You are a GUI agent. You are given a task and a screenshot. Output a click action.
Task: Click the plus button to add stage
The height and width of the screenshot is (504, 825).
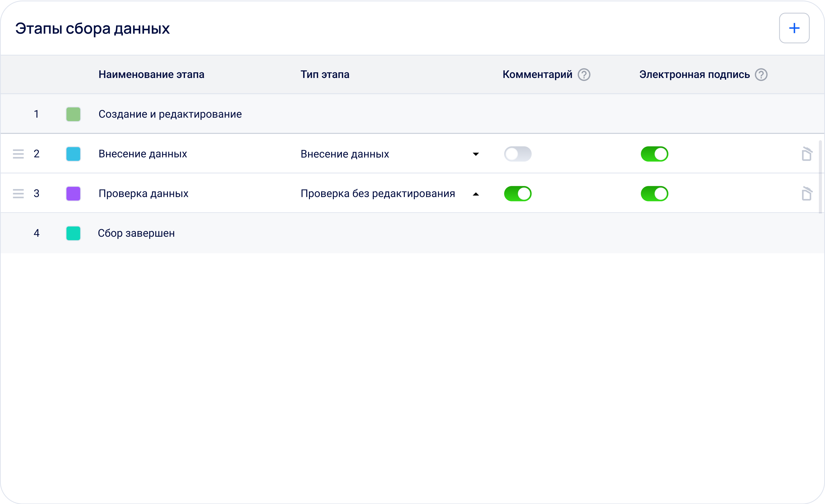point(794,28)
